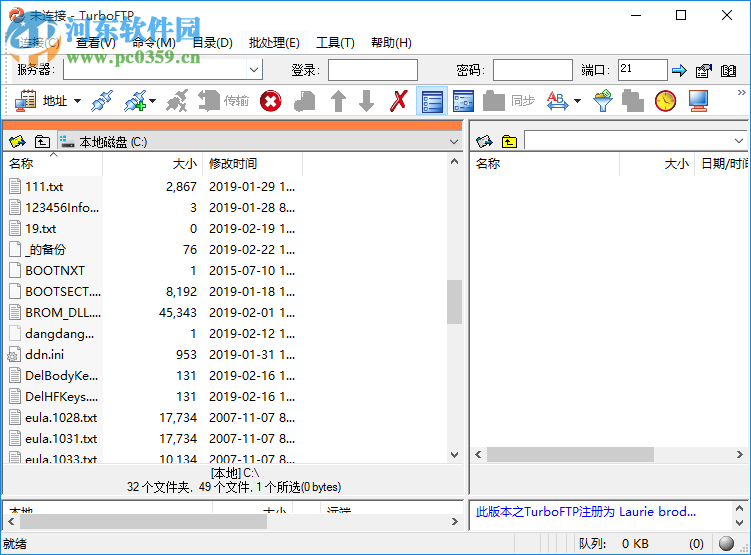Viewport: 751px width, 555px height.
Task: Toggle the second list view layout icon
Action: [463, 101]
